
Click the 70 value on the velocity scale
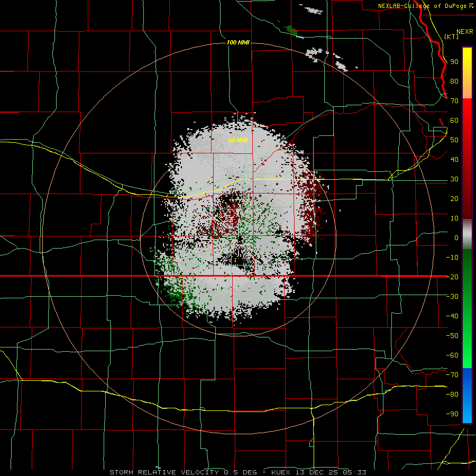click(454, 101)
